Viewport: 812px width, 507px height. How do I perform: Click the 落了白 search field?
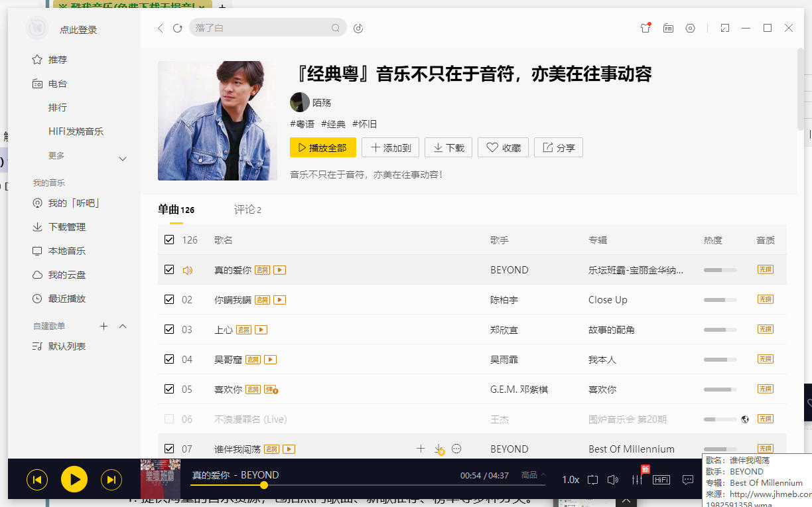tap(265, 28)
